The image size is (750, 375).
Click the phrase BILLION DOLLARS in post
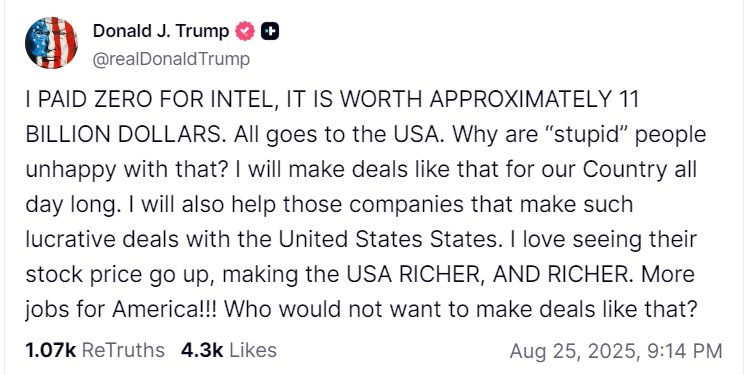123,135
